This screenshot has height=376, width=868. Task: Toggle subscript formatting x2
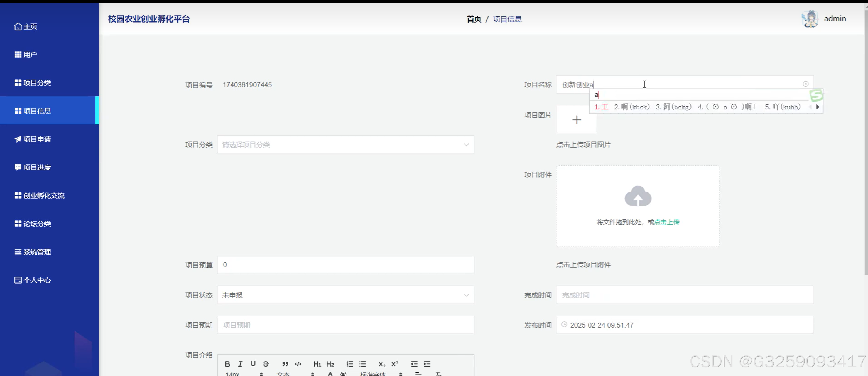pos(381,364)
